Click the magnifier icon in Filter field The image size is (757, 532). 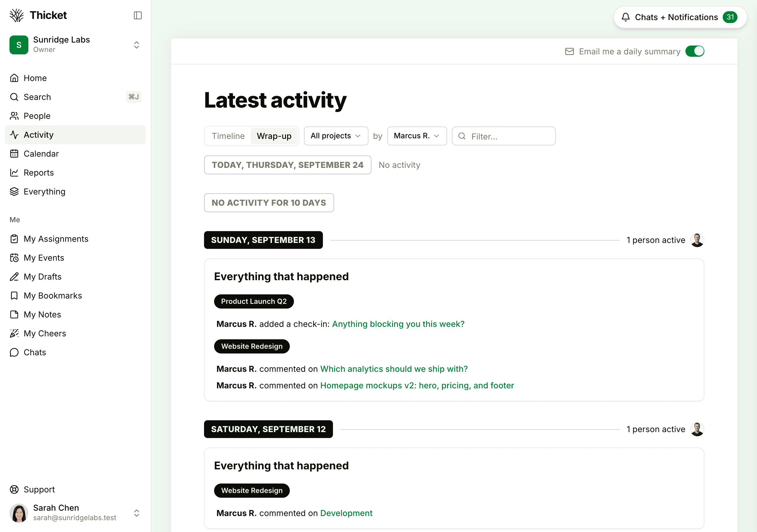pyautogui.click(x=462, y=136)
